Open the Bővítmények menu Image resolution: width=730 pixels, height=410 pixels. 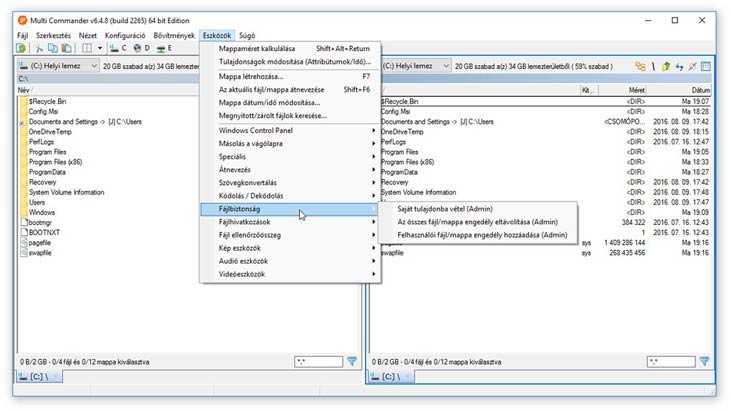point(174,35)
